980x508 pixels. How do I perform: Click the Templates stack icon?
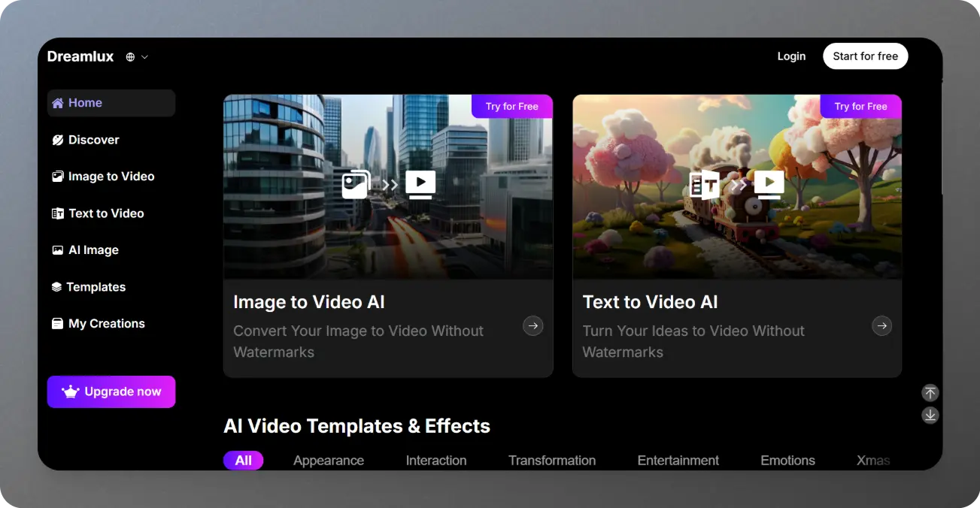[56, 287]
